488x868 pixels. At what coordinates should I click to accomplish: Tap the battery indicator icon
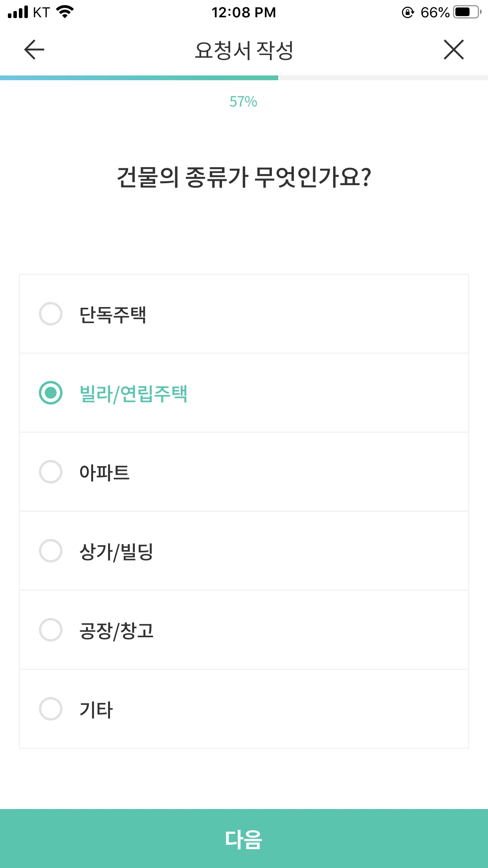(467, 12)
